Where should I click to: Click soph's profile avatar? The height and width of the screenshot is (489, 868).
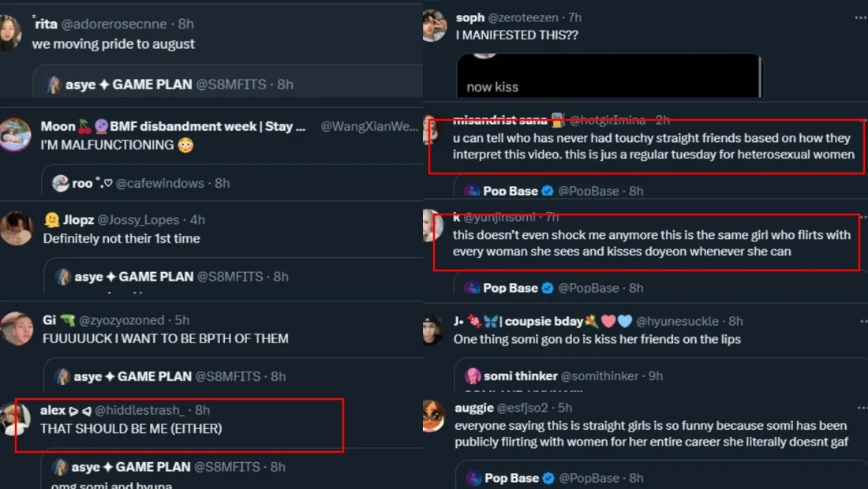(435, 26)
